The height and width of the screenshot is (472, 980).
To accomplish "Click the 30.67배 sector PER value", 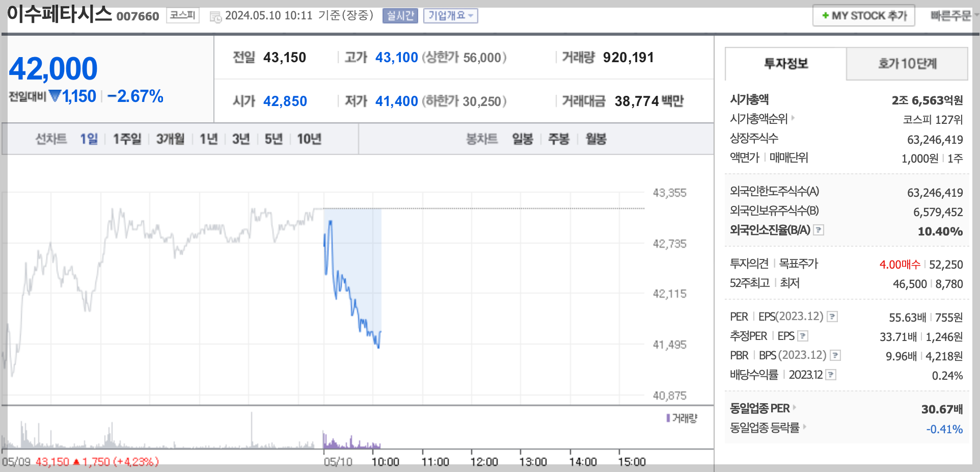I will coord(942,409).
